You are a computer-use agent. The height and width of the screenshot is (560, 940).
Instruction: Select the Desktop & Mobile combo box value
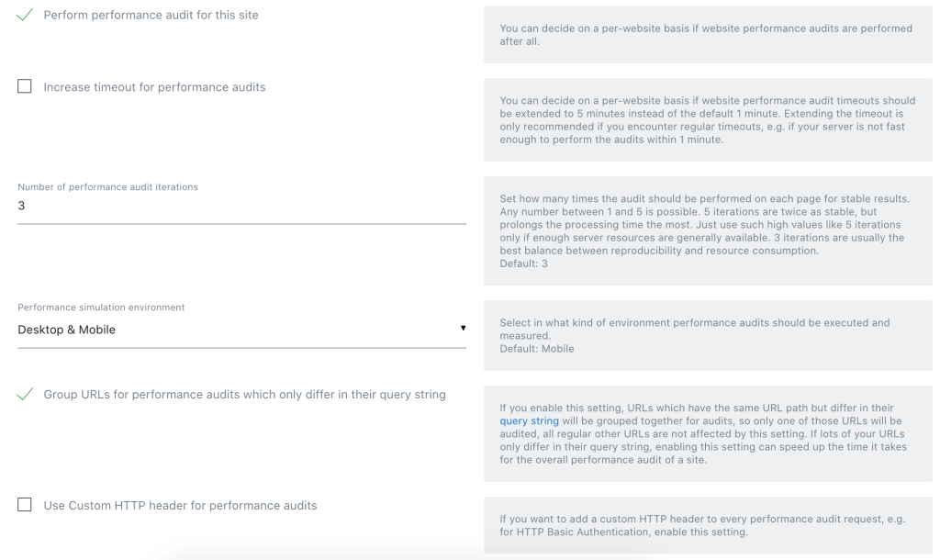point(241,330)
